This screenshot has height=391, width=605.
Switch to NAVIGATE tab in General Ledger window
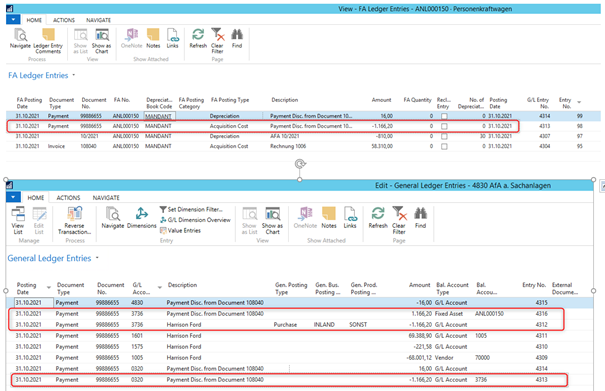tap(106, 198)
